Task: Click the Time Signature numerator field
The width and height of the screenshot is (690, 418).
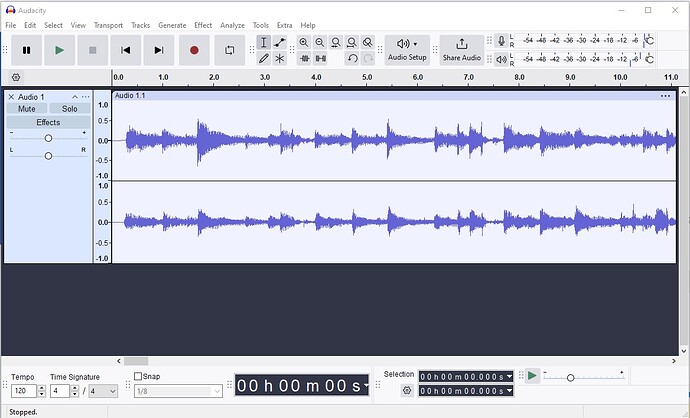Action: coord(60,391)
